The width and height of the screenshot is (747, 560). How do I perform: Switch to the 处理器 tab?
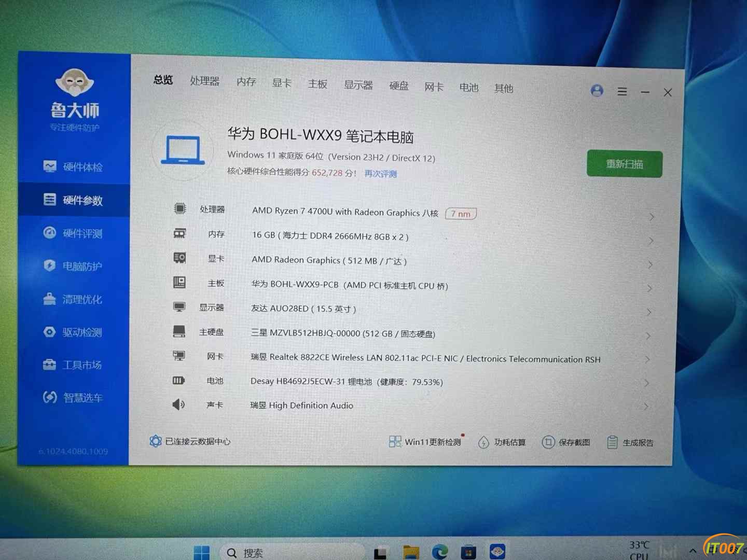(204, 81)
